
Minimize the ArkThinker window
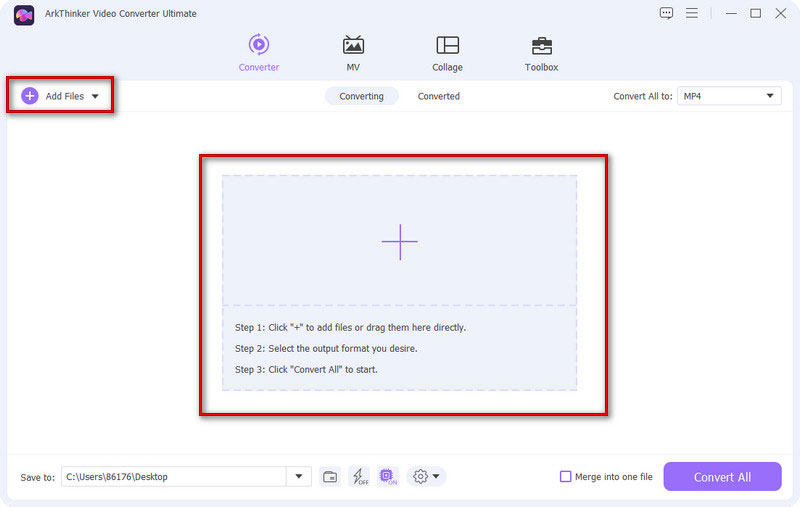pos(731,13)
